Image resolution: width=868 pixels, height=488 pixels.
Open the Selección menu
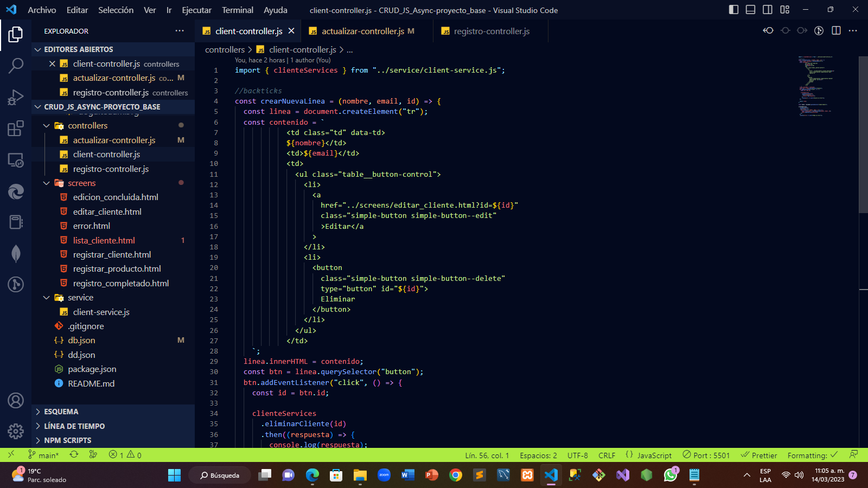click(116, 10)
